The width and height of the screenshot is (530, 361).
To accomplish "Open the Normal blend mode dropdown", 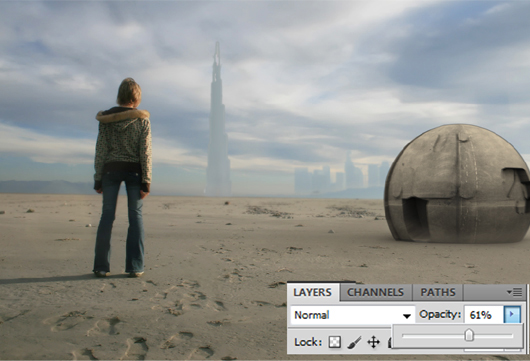I will click(x=353, y=315).
